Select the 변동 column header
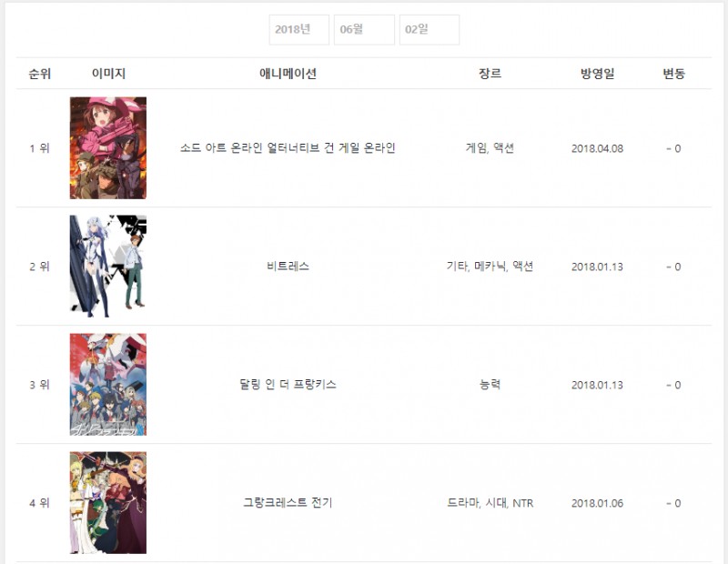The image size is (728, 564). 673,74
